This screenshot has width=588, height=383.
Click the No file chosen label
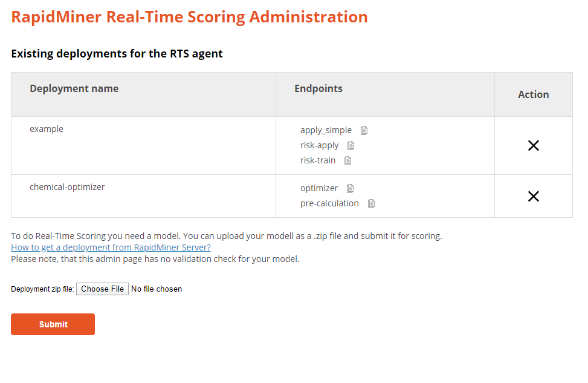157,289
